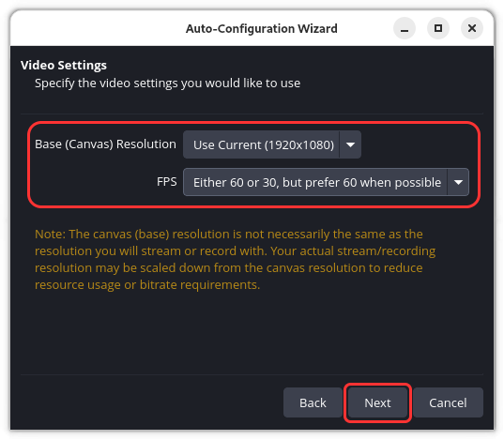Click the "Specify the video settings" subtitle
The height and width of the screenshot is (440, 504).
pos(167,83)
